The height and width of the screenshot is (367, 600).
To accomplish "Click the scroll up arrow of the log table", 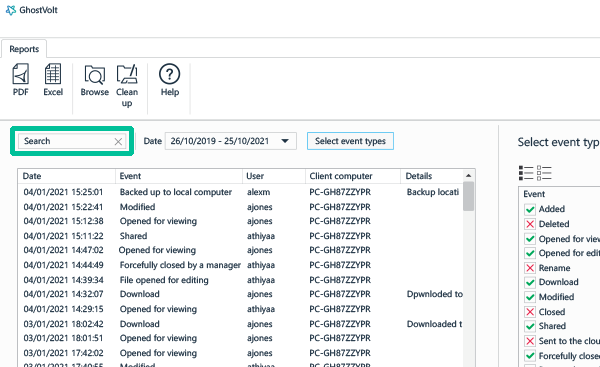I will tap(468, 176).
